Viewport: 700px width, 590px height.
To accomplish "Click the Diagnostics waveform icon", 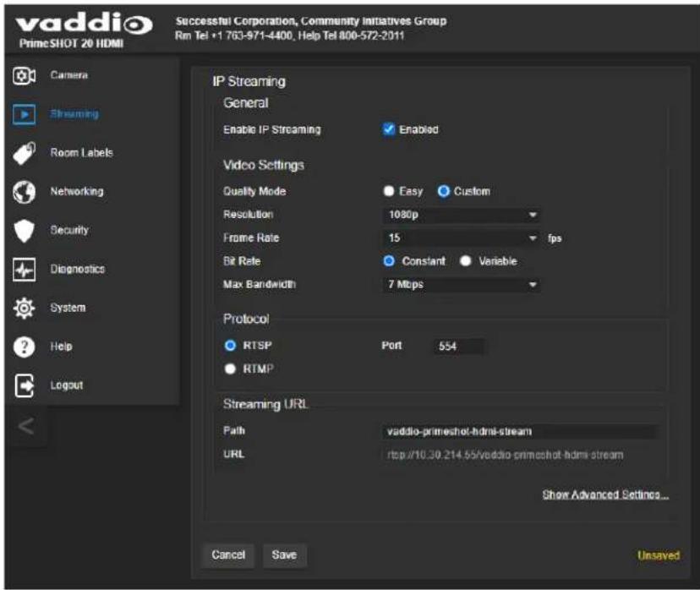I will click(x=25, y=269).
